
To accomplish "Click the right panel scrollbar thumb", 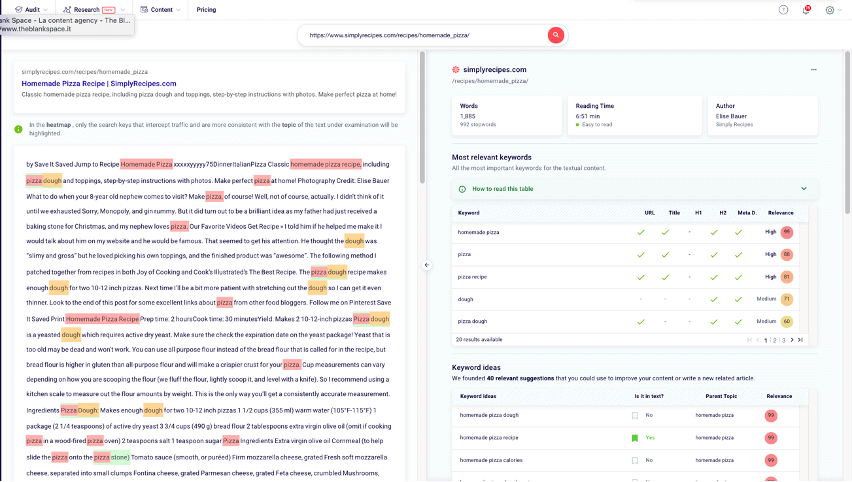I will pyautogui.click(x=848, y=133).
